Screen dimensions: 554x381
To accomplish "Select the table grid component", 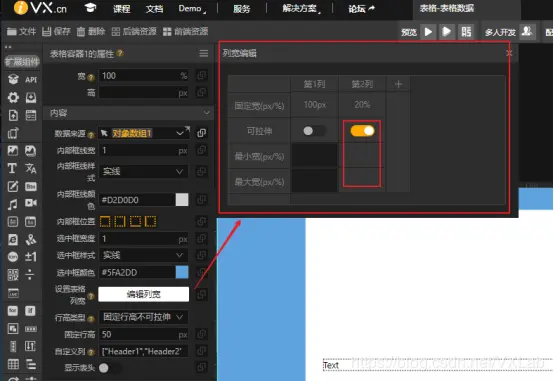I will pyautogui.click(x=13, y=364).
